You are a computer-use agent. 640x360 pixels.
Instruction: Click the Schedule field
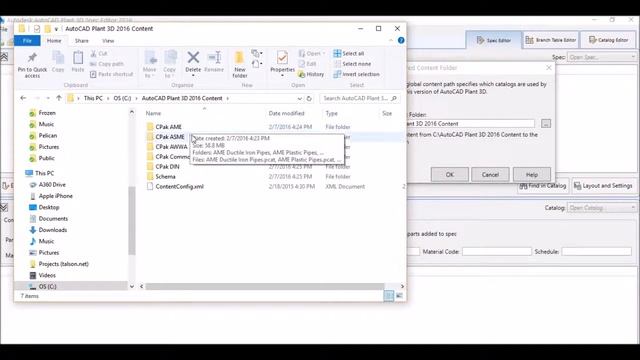(597, 252)
